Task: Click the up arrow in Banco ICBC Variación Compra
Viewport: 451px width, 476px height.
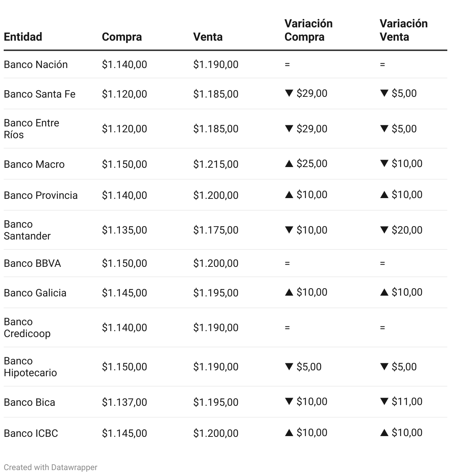Action: pyautogui.click(x=289, y=433)
